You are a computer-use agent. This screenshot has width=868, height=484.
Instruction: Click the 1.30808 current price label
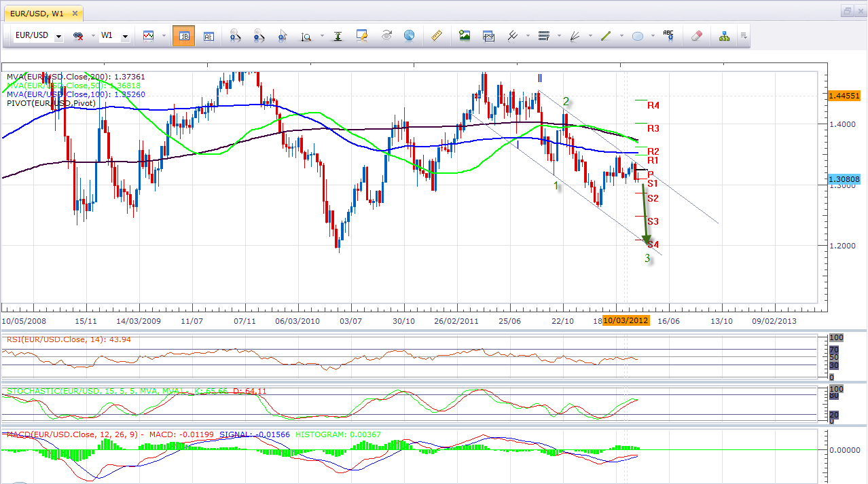tap(844, 179)
